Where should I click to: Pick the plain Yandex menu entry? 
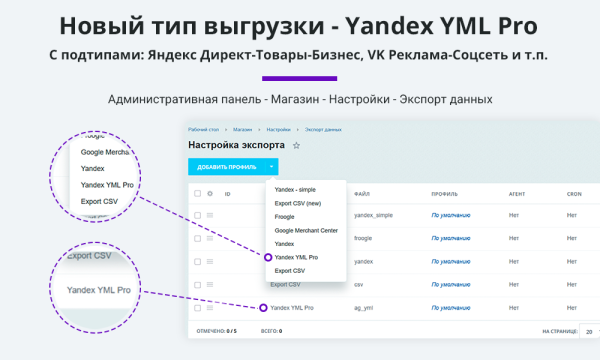pyautogui.click(x=284, y=244)
